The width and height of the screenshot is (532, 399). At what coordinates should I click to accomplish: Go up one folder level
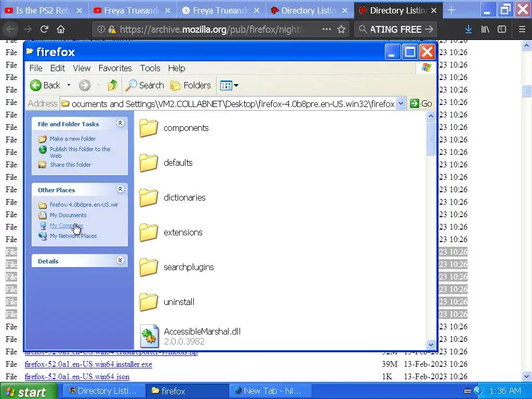click(113, 85)
